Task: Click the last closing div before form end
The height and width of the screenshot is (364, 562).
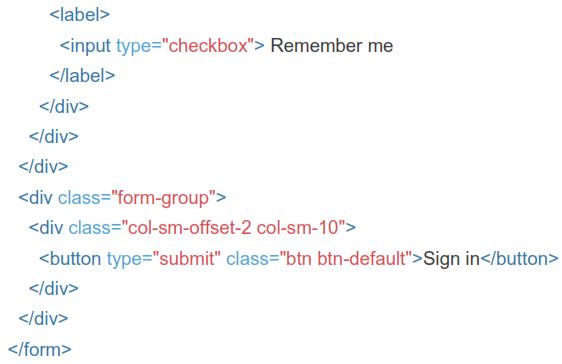Action: [x=43, y=318]
